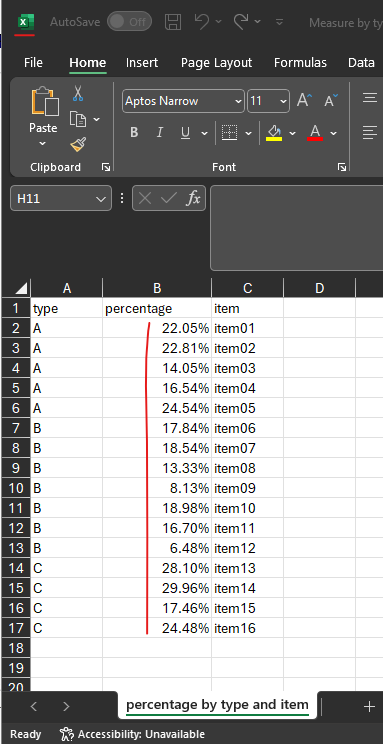
Task: Open the Page Layout ribbon tab
Action: click(216, 63)
